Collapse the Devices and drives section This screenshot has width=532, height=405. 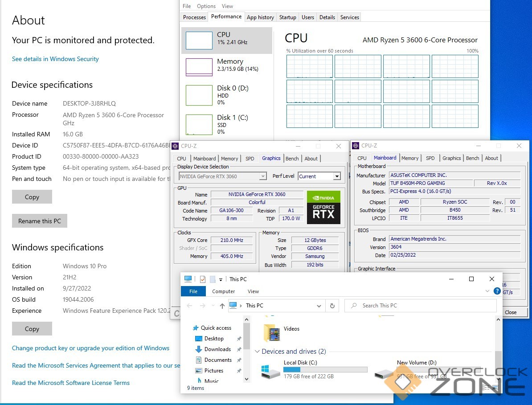coord(257,352)
